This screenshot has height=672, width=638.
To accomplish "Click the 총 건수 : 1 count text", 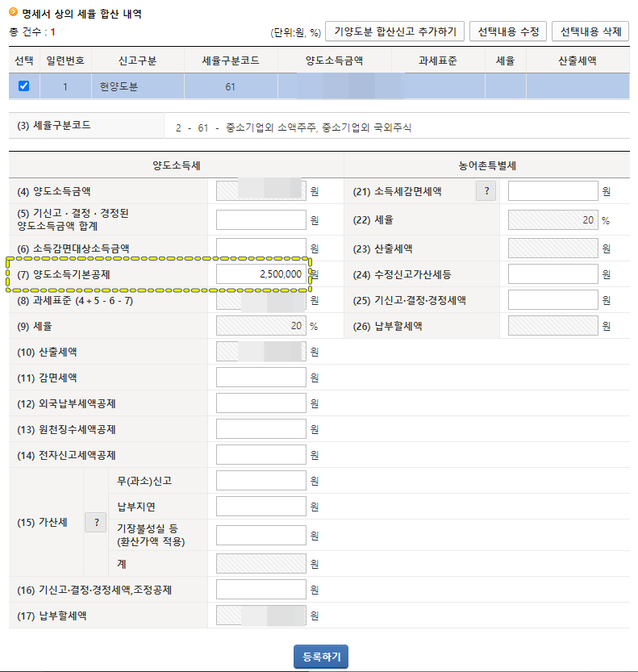I will 32,31.
